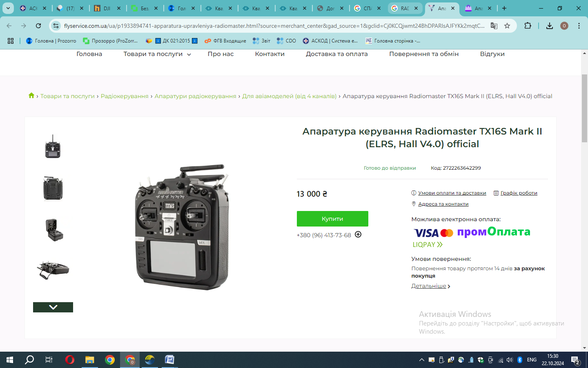The image size is (588, 368).
Task: Open Апаратури радіокерування breadcrumb link
Action: (195, 96)
